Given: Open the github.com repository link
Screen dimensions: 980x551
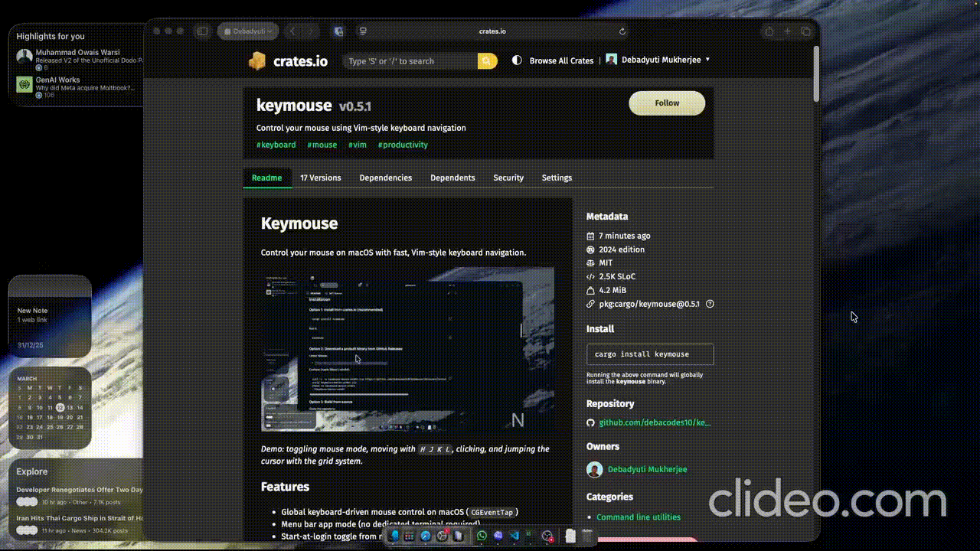Looking at the screenshot, I should [x=654, y=422].
